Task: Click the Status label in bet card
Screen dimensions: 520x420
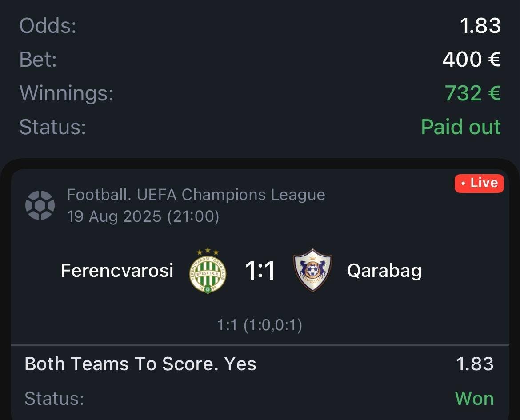Action: (54, 398)
